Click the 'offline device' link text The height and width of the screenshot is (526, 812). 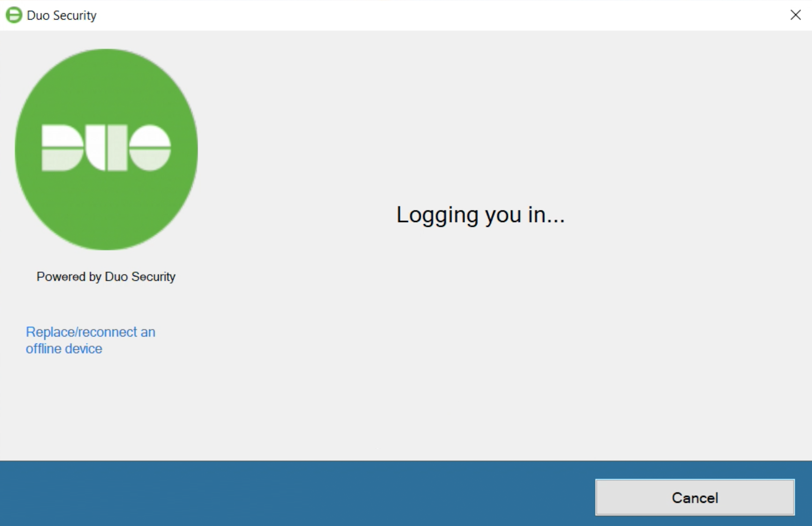(x=64, y=349)
